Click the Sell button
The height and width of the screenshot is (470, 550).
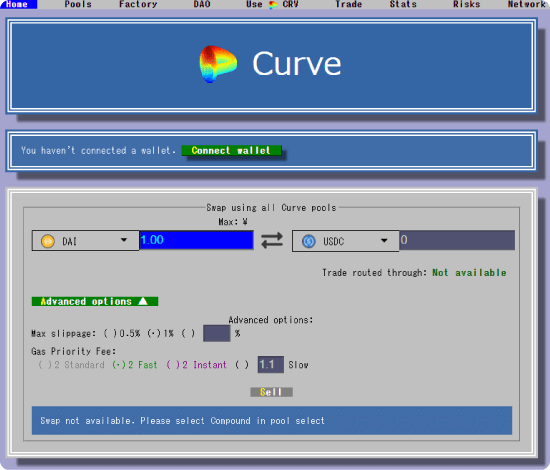[271, 392]
